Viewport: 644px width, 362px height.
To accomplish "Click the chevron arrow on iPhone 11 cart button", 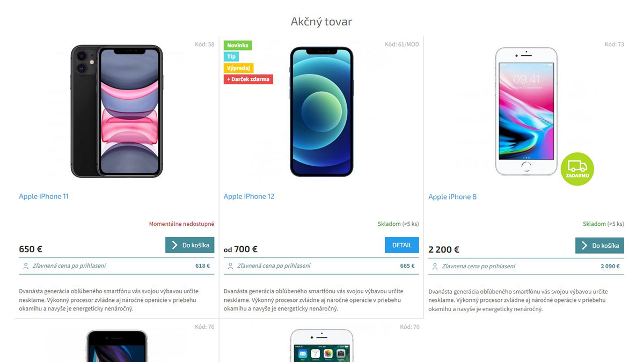I will pos(174,245).
